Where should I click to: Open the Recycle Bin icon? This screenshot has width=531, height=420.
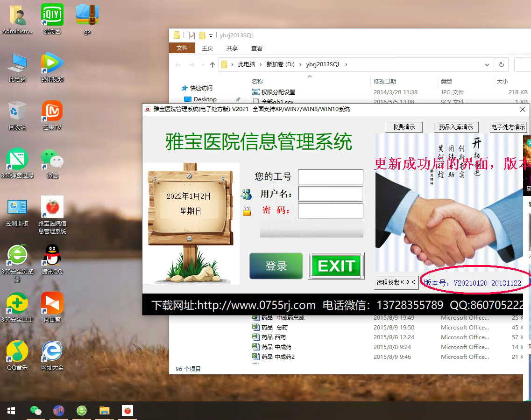17,112
